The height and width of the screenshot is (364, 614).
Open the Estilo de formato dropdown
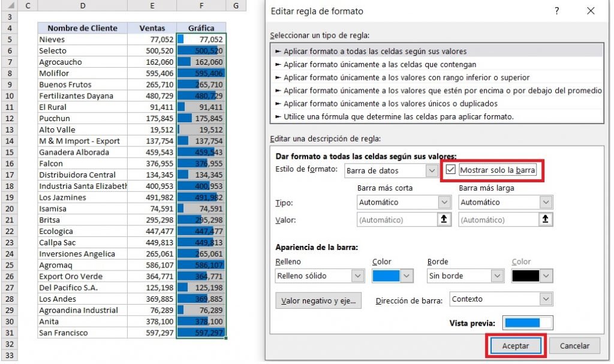coord(433,171)
